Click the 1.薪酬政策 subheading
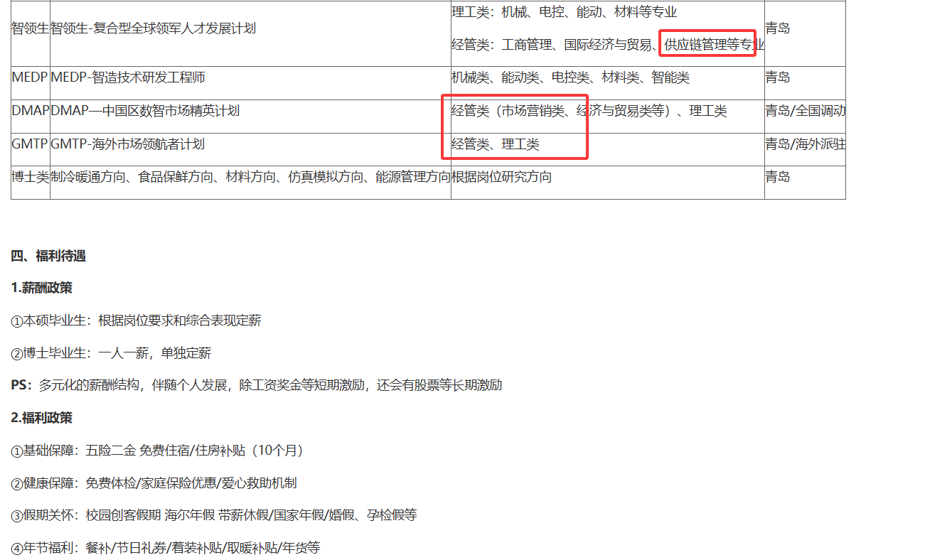Screen dimensions: 930x560 click(x=41, y=288)
